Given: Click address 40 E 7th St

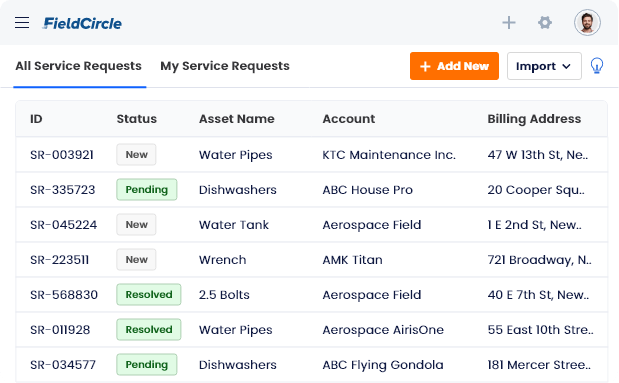Looking at the screenshot, I should tap(538, 295).
